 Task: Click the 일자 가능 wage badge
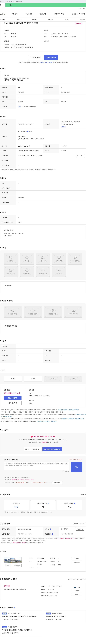point(64,127)
